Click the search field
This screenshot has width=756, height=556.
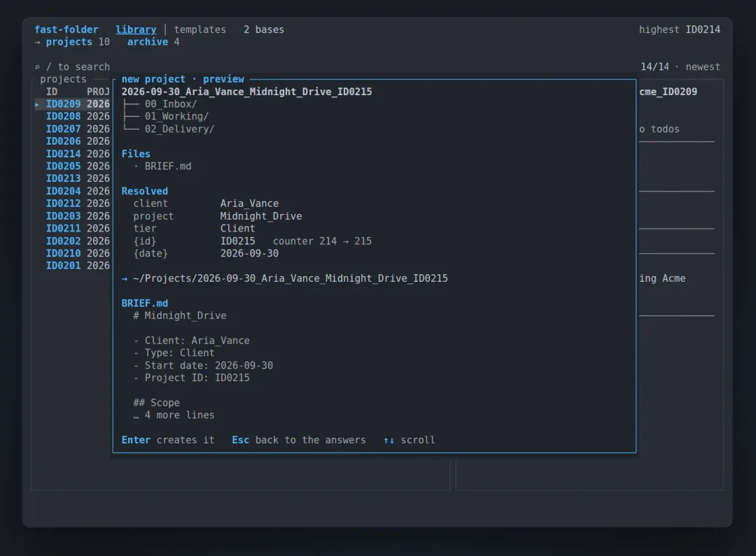pos(72,67)
